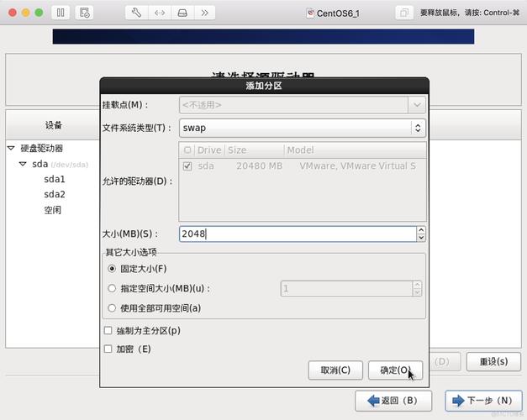Go back with the Back (B) button

393,401
